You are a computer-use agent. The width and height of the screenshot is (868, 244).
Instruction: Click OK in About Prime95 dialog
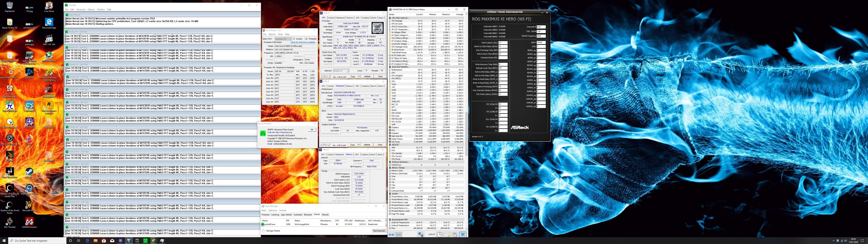[x=312, y=129]
